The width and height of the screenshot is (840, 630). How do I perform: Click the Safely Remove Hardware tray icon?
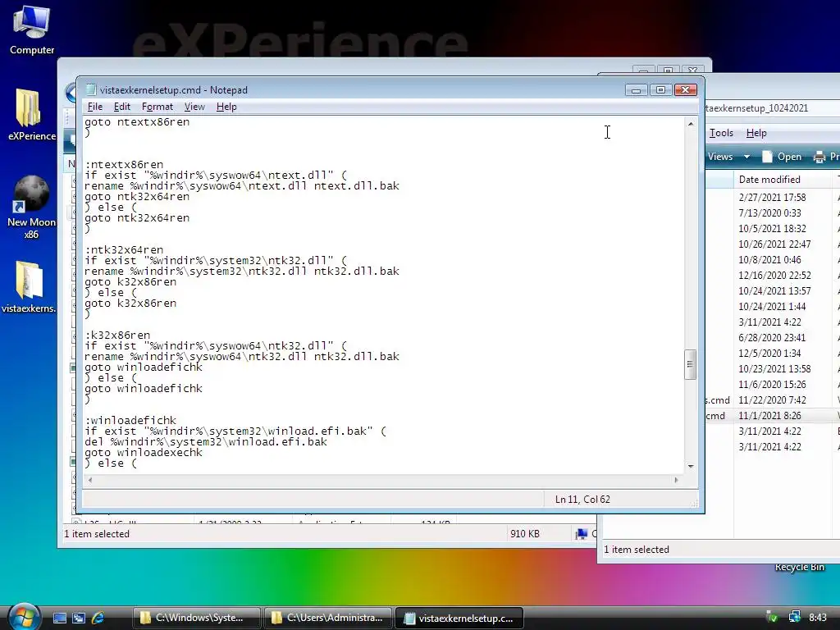tap(772, 618)
